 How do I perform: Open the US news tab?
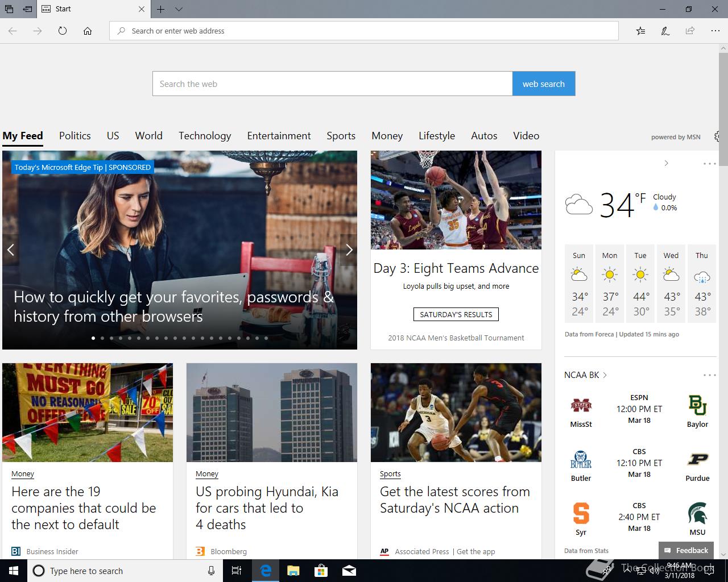coord(113,136)
